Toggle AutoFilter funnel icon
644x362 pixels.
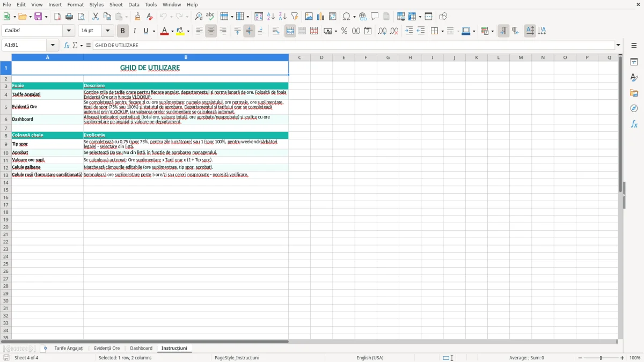(295, 17)
